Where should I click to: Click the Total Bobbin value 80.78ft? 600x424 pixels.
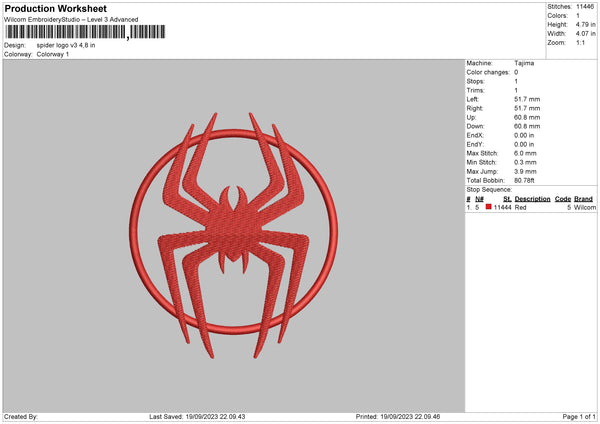pyautogui.click(x=524, y=180)
